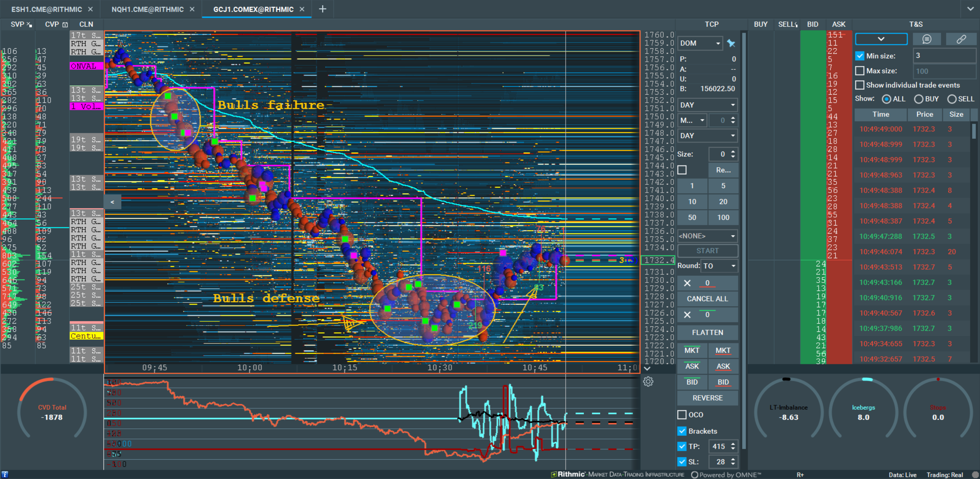Close the GCJ1.COMEX@RITHMIC tab
This screenshot has width=980, height=479.
[x=302, y=9]
